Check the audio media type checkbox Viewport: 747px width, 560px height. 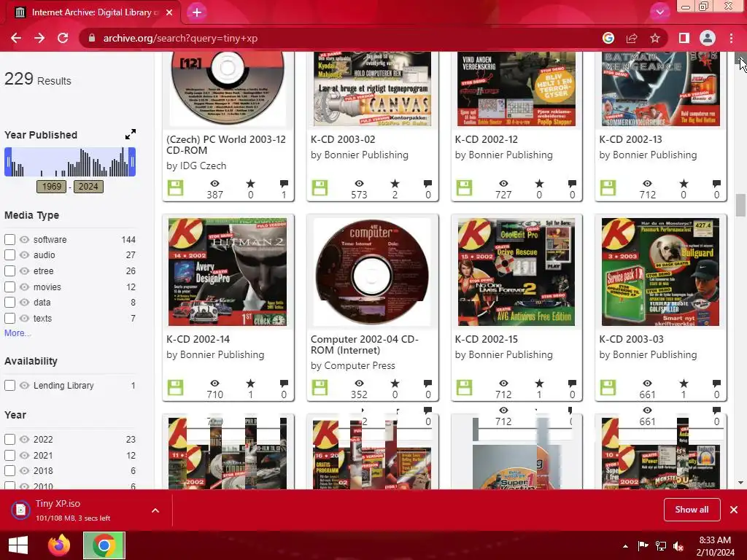[9, 254]
